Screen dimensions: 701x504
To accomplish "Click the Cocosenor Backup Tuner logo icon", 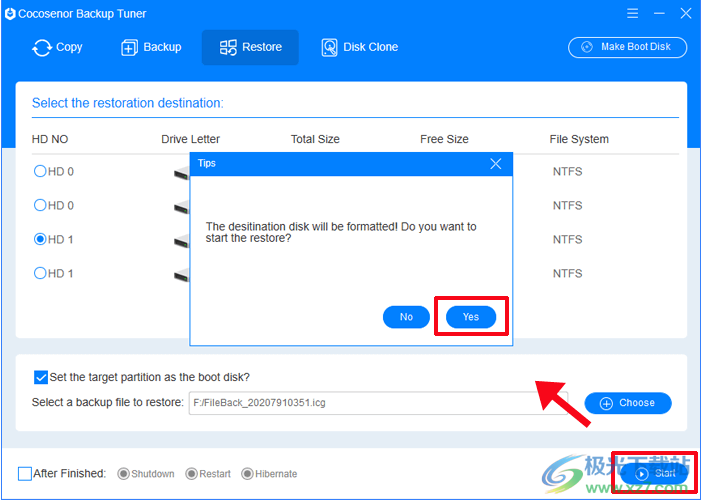I will pos(10,14).
